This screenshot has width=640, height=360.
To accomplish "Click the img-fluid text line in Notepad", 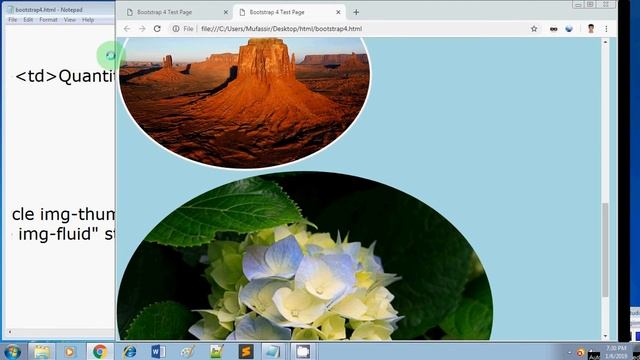I will (x=67, y=234).
